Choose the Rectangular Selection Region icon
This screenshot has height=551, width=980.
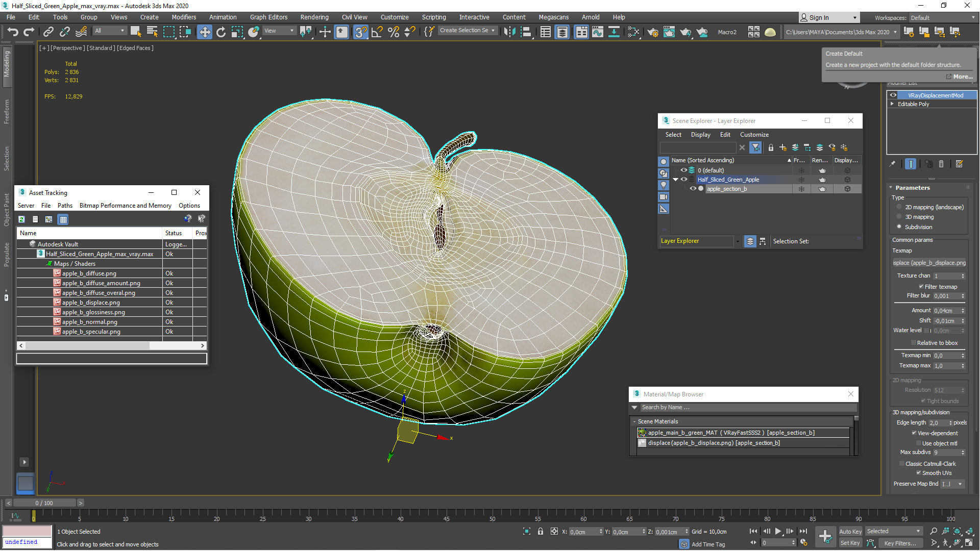pyautogui.click(x=168, y=32)
